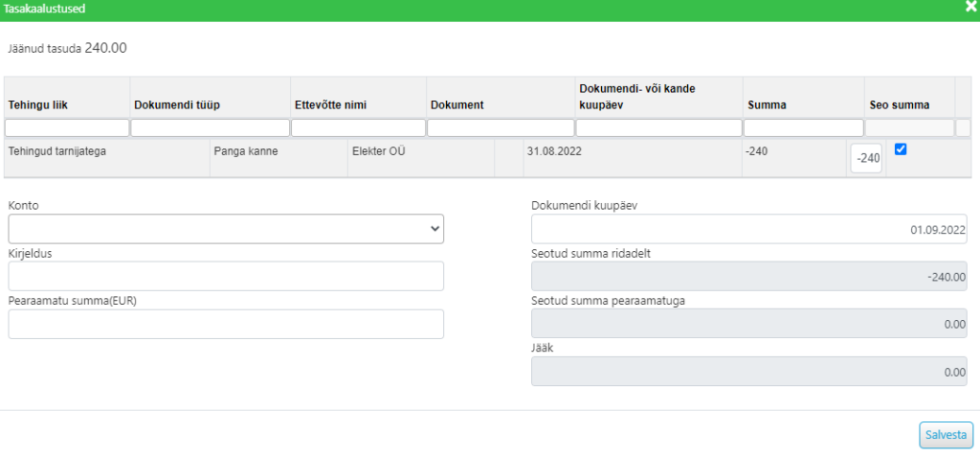Sort by Ettevõtte nimi column header
This screenshot has width=980, height=456.
330,105
